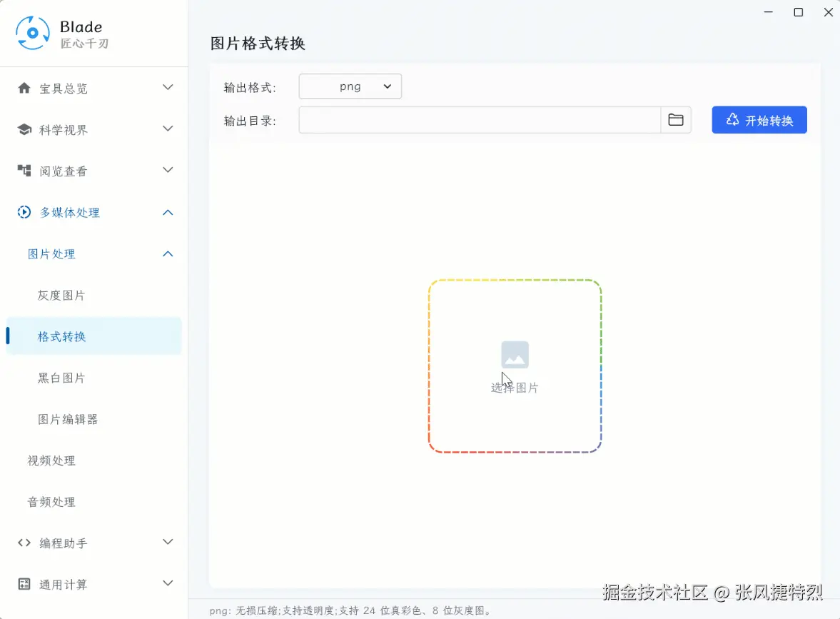This screenshot has width=840, height=619.
Task: Expand the 宝具总览 chevron
Action: click(x=168, y=87)
